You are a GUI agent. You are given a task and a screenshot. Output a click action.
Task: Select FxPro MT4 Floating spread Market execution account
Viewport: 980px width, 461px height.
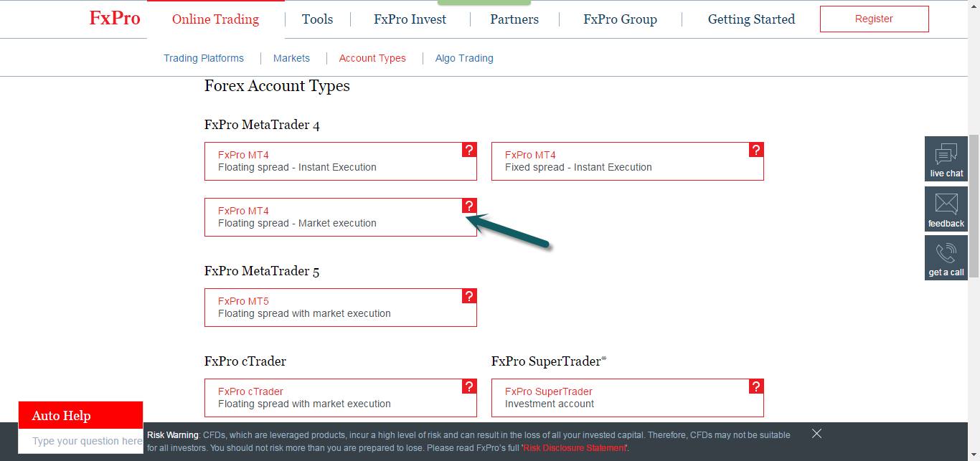341,217
